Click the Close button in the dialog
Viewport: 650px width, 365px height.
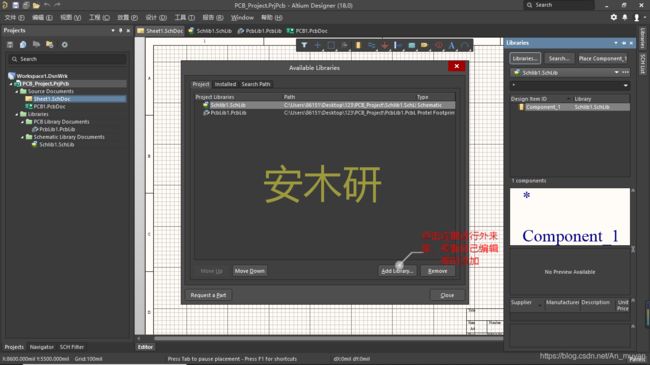(x=447, y=295)
